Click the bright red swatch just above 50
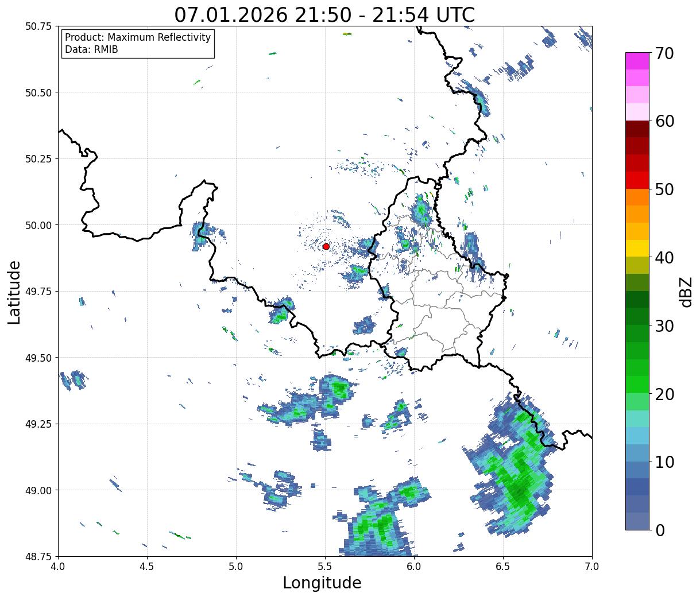The image size is (700, 597). [637, 180]
